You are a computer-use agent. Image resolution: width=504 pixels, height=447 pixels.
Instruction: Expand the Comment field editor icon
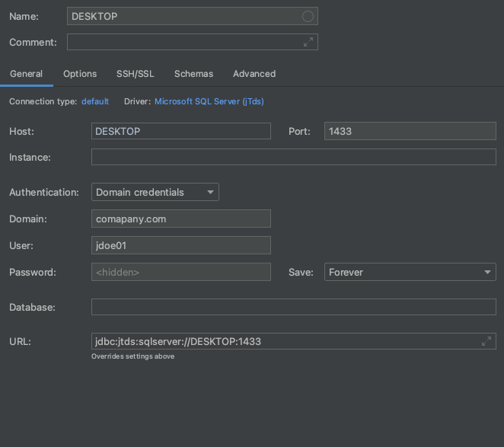(x=308, y=42)
